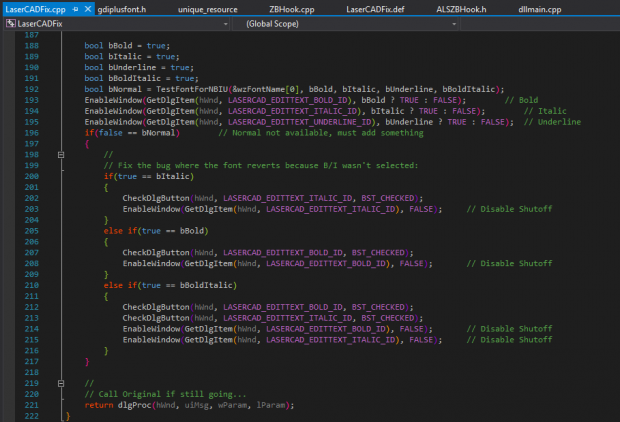Click line number 196 in the gutter

tap(32, 133)
